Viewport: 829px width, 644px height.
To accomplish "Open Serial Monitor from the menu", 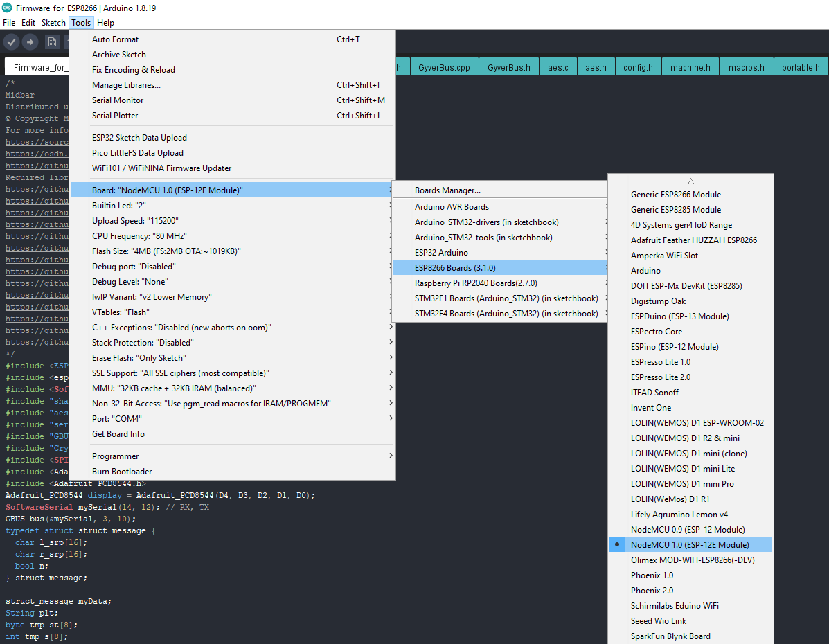I will (233, 100).
